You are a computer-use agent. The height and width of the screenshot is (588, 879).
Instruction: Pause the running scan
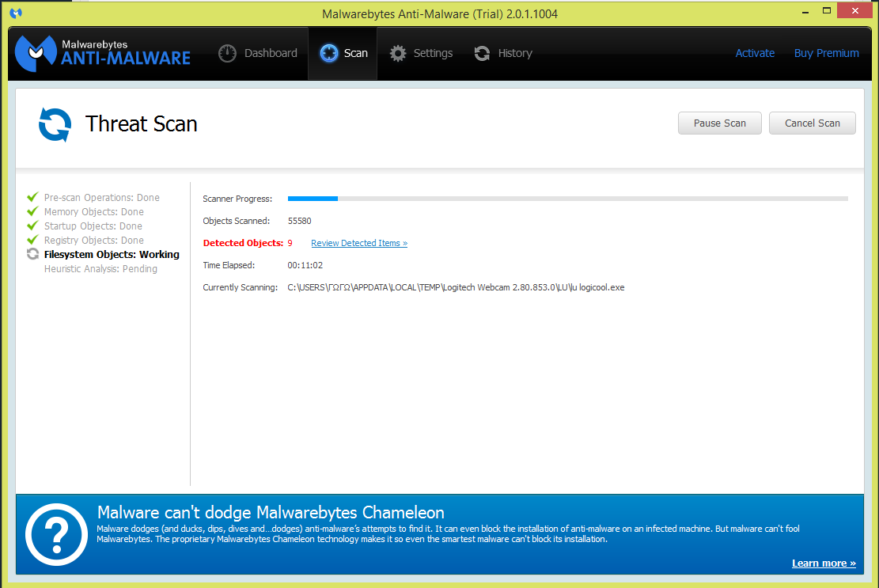(x=720, y=123)
